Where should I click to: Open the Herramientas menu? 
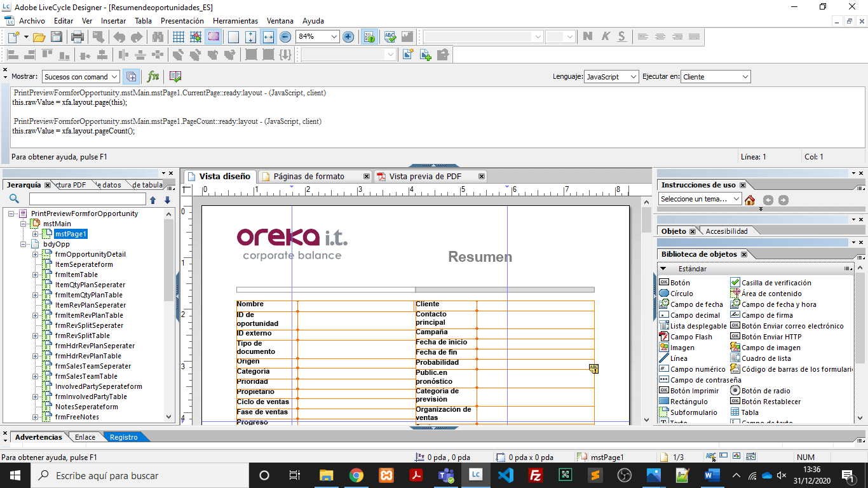point(235,21)
